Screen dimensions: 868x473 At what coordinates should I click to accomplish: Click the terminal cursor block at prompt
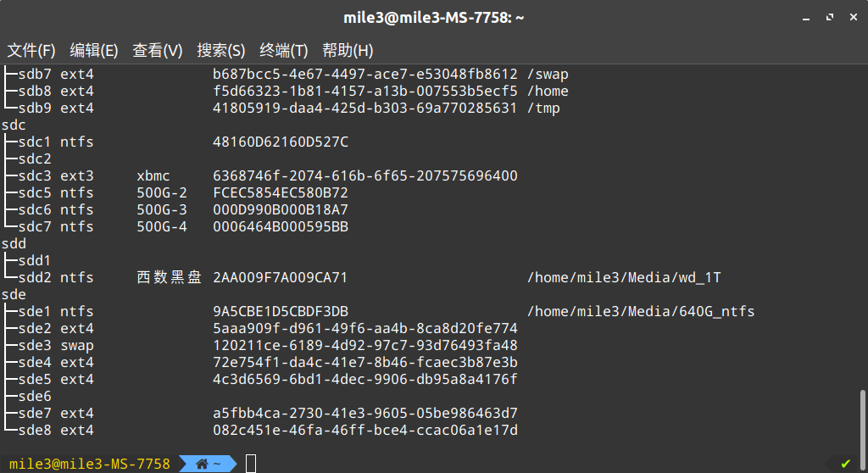[251, 464]
